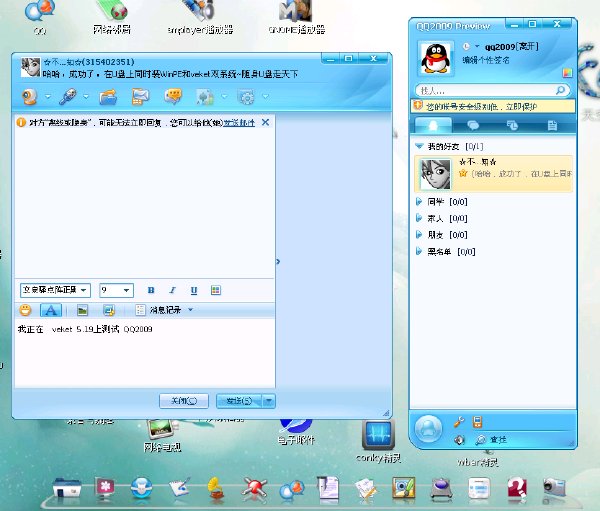This screenshot has height=511, width=600.
Task: Open webcam options dropdown arrow
Action: click(x=48, y=96)
